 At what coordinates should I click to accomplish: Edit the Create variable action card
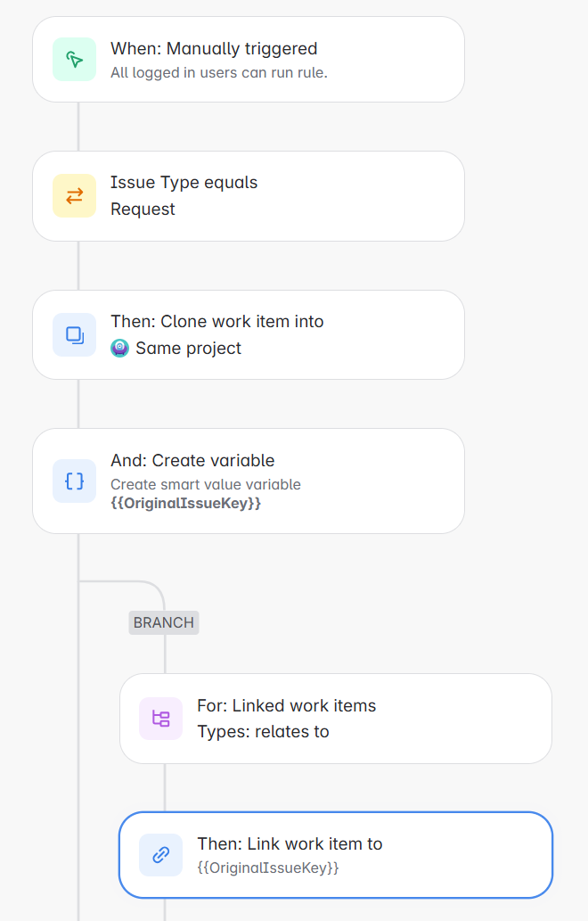coord(248,481)
